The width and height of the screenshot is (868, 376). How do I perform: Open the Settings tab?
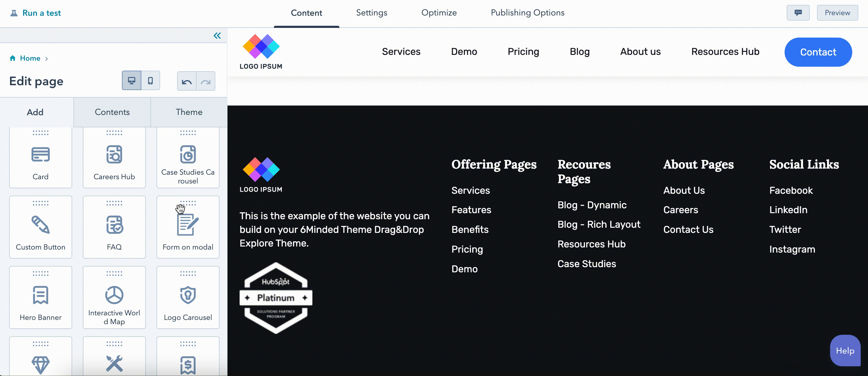pyautogui.click(x=371, y=13)
